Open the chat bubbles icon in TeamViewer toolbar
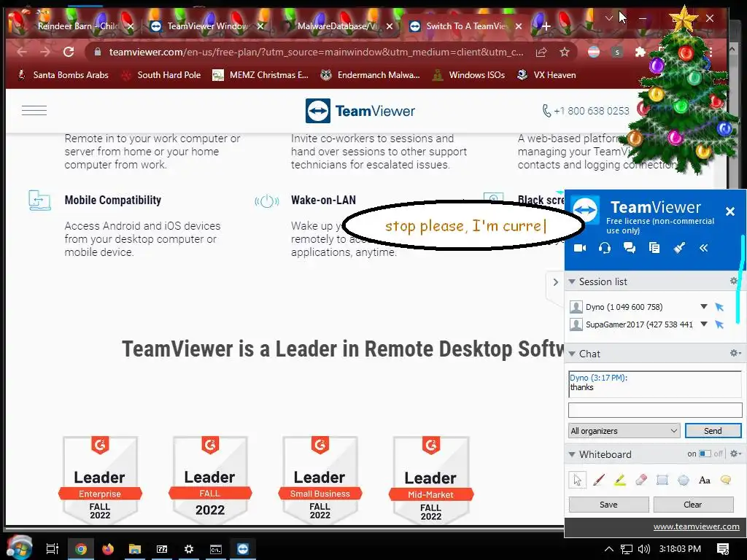This screenshot has width=747, height=560. pyautogui.click(x=630, y=248)
